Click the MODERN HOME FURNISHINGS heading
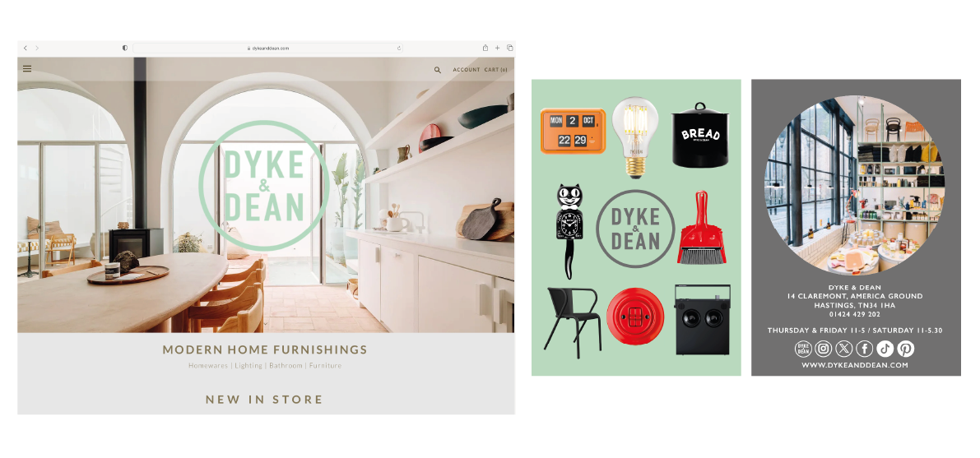This screenshot has width=980, height=458. pyautogui.click(x=265, y=350)
